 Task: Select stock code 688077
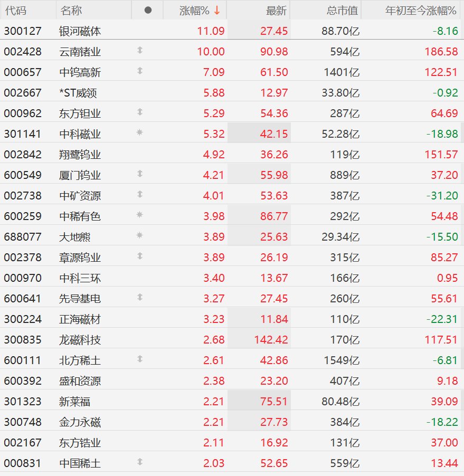23,237
